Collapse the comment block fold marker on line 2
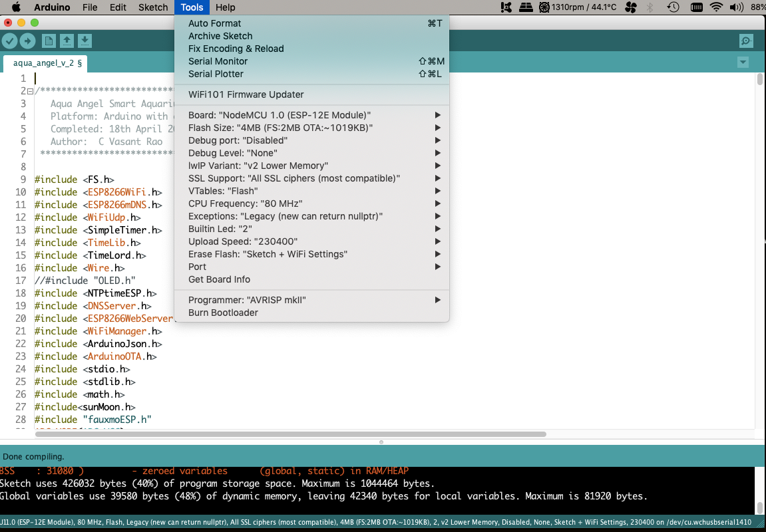 click(31, 91)
